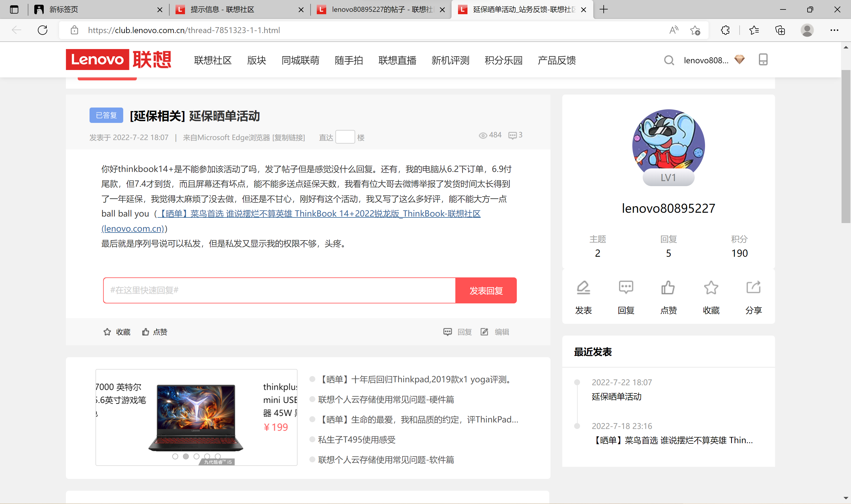Screen dimensions: 851x504
Task: Focus the quick reply input field
Action: pyautogui.click(x=279, y=290)
